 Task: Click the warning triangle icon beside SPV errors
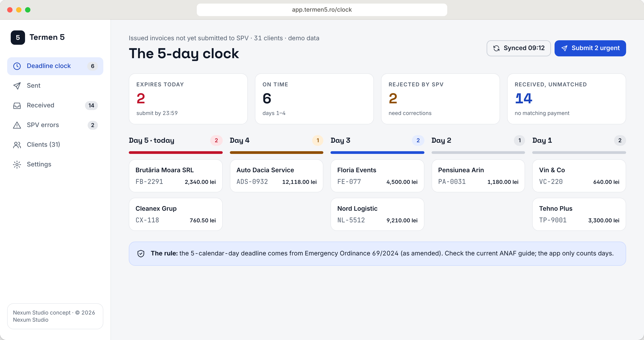point(17,125)
